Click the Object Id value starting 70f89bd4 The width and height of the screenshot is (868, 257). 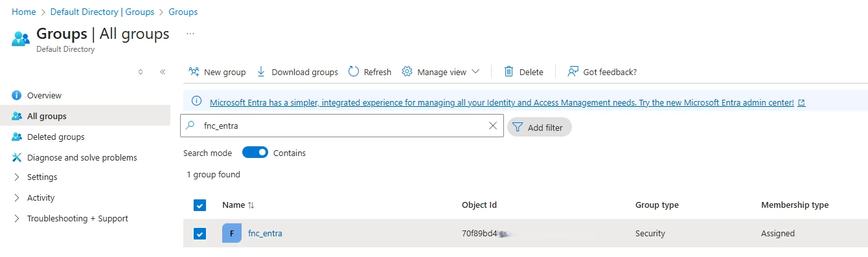[480, 234]
